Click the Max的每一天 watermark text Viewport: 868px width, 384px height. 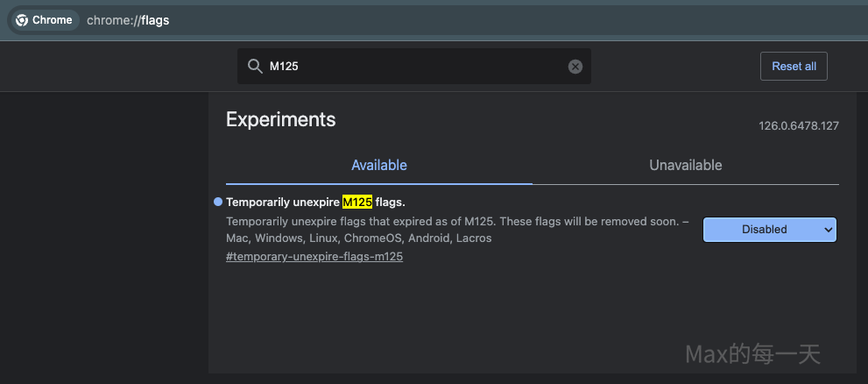pyautogui.click(x=752, y=354)
